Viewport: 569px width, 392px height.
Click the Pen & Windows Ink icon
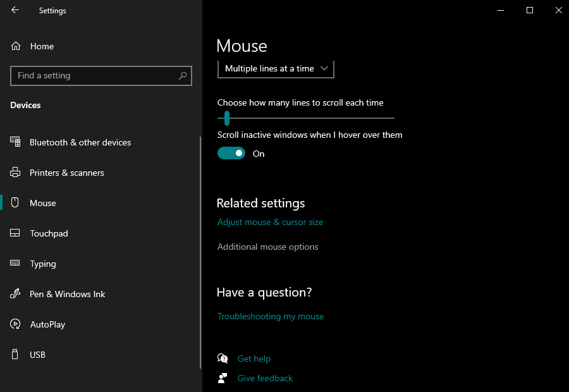click(16, 294)
